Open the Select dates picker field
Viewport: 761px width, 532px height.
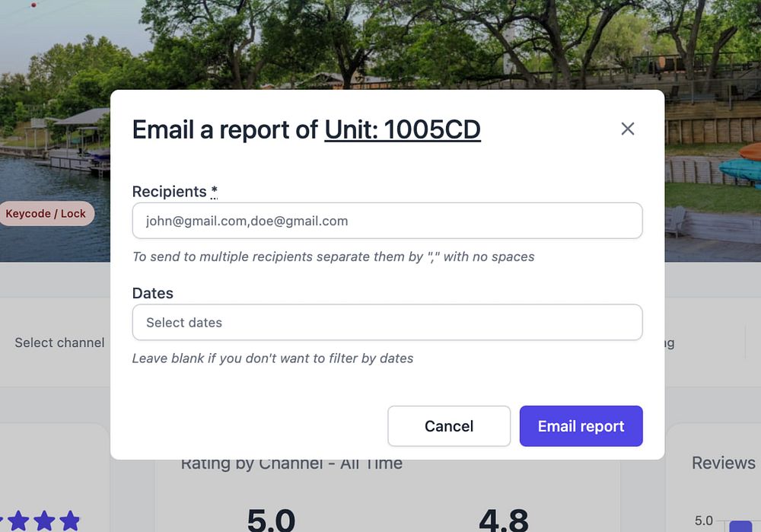click(387, 323)
